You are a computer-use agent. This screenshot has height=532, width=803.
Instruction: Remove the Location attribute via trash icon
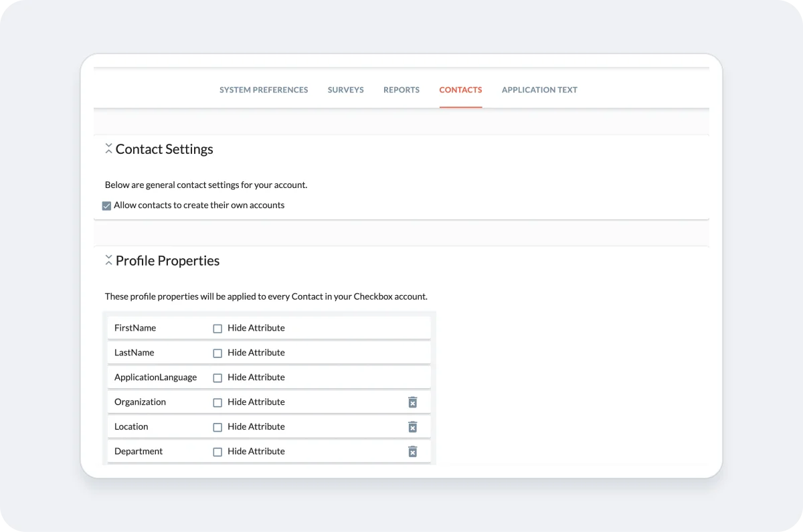[412, 427]
